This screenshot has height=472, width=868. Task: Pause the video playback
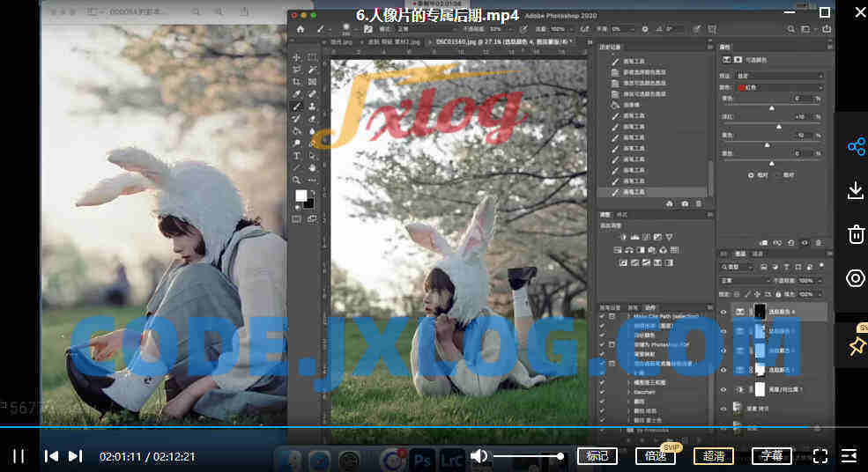[18, 455]
